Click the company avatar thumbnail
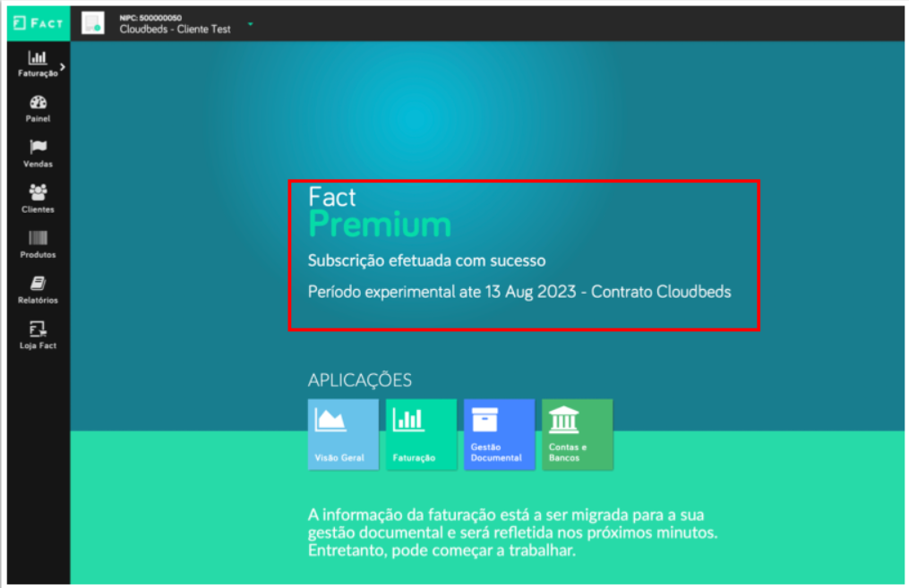Image resolution: width=909 pixels, height=588 pixels. tap(93, 23)
